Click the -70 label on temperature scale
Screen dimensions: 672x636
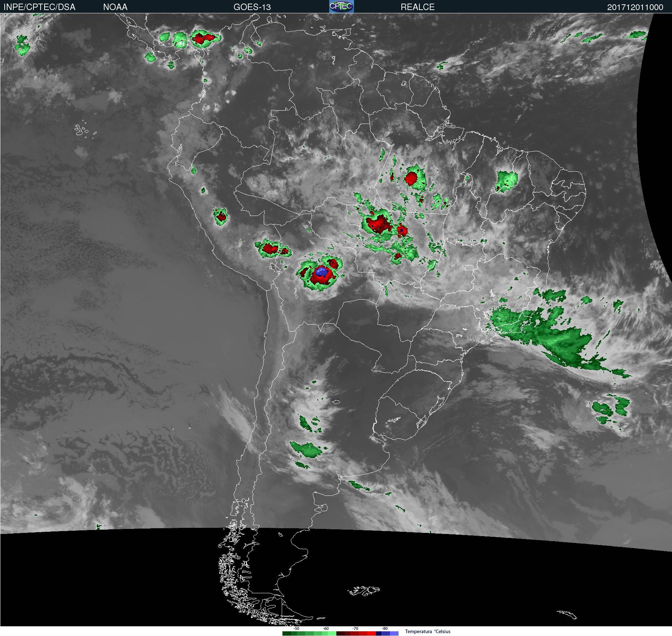[355, 629]
